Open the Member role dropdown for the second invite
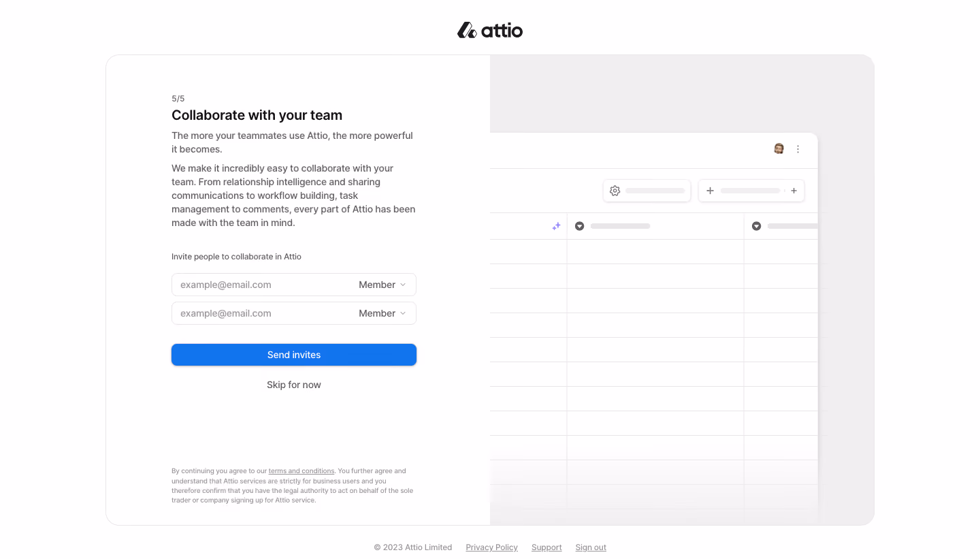Viewport: 980px width, 559px height. coord(382,313)
